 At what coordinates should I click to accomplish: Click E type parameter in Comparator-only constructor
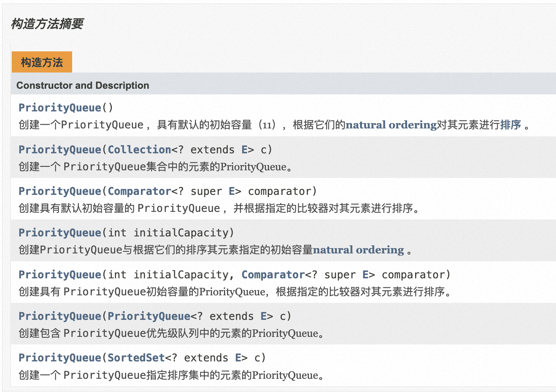pos(232,191)
